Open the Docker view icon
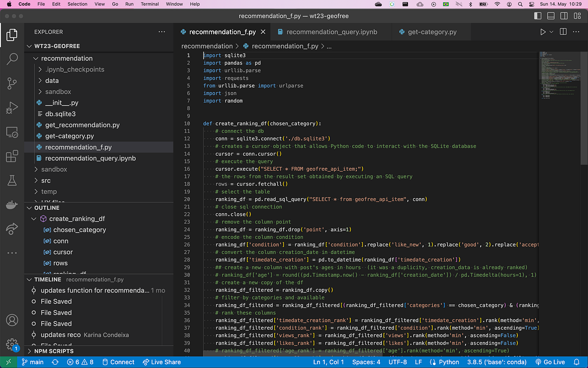The width and height of the screenshot is (588, 368). (x=12, y=205)
